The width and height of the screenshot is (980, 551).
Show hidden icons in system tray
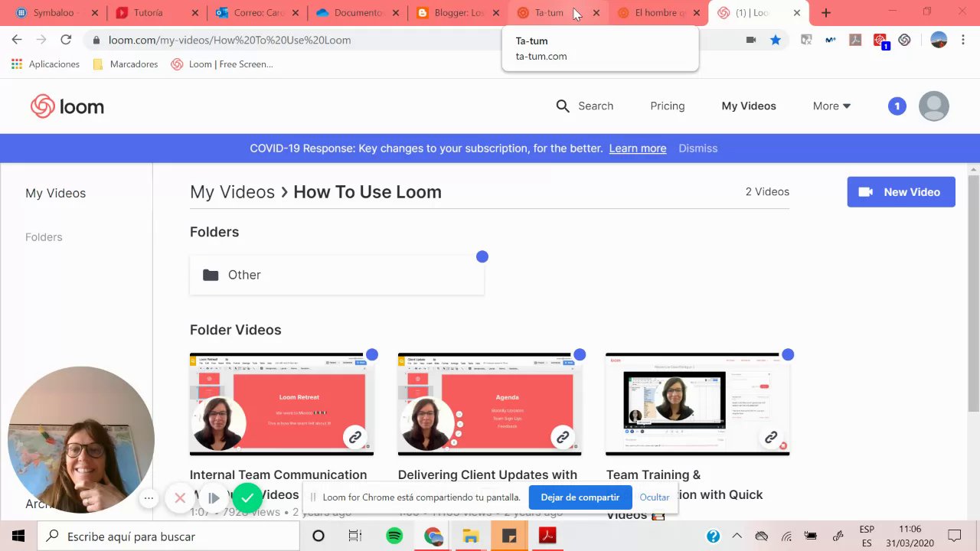737,536
